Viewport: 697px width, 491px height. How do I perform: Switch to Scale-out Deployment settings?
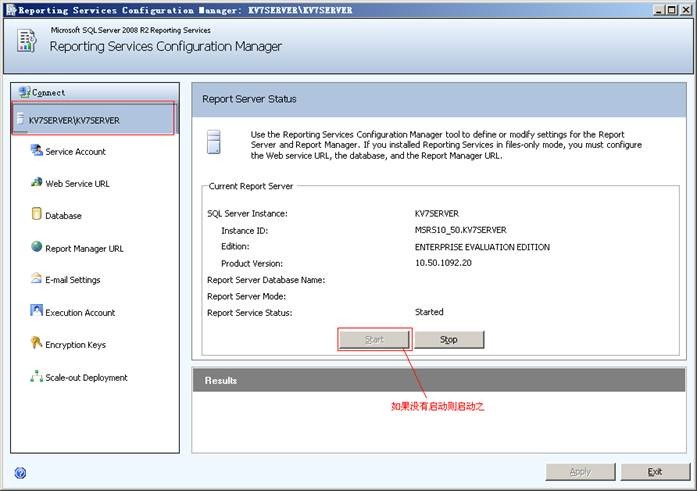pyautogui.click(x=86, y=378)
